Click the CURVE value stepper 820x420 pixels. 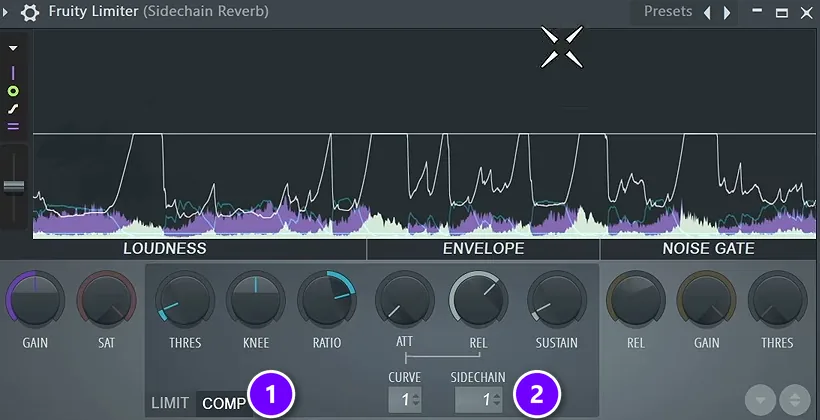pyautogui.click(x=405, y=400)
